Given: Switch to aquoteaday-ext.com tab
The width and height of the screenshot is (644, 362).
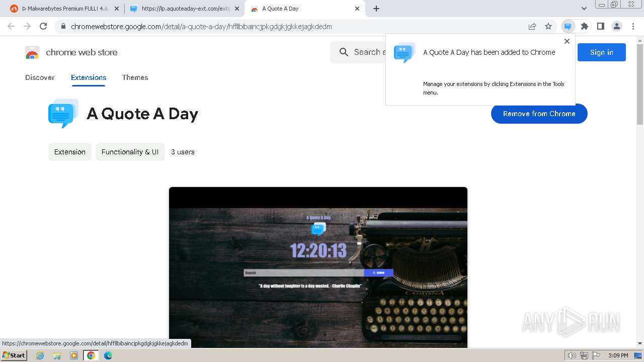Looking at the screenshot, I should [x=185, y=9].
